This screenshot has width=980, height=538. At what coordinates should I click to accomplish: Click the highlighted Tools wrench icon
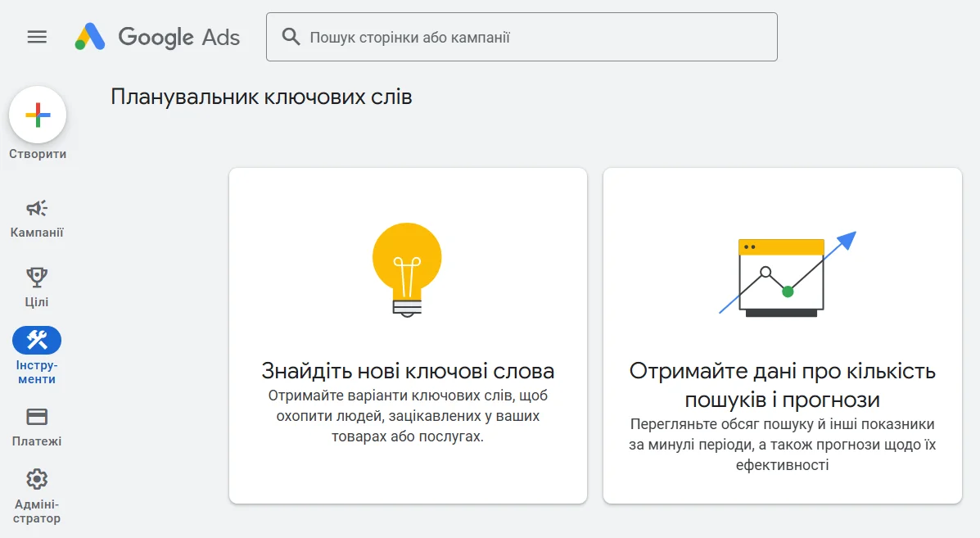[x=37, y=340]
